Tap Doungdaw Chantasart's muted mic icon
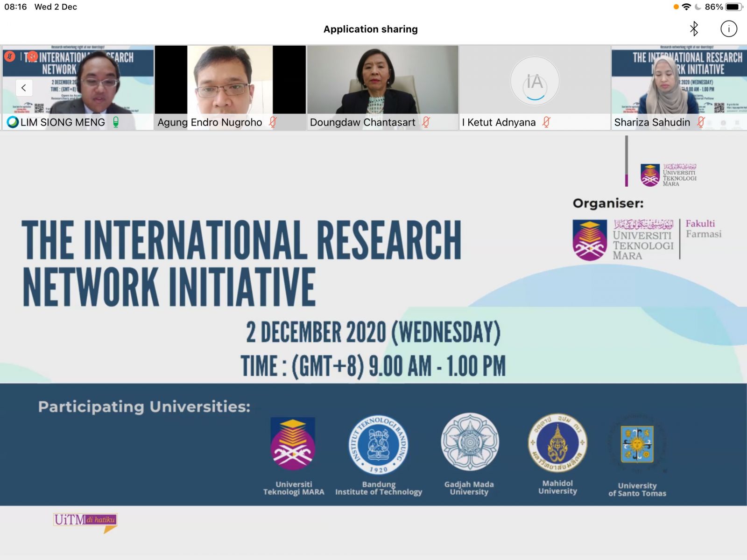Image resolution: width=747 pixels, height=560 pixels. point(426,122)
